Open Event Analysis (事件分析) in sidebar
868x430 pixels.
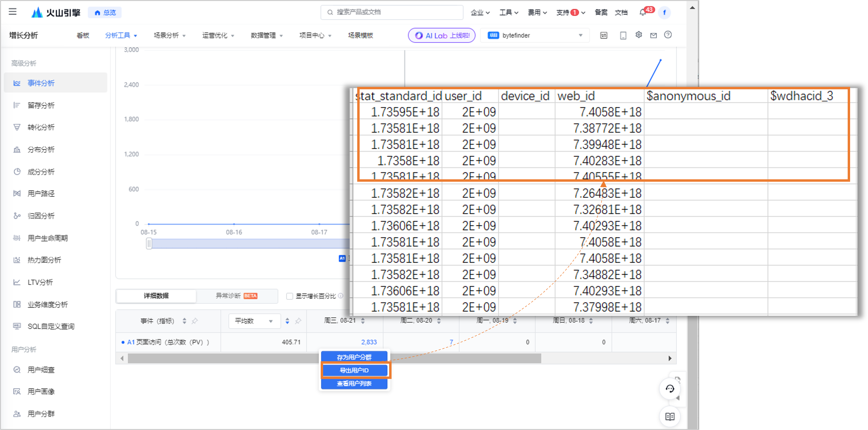pos(56,83)
